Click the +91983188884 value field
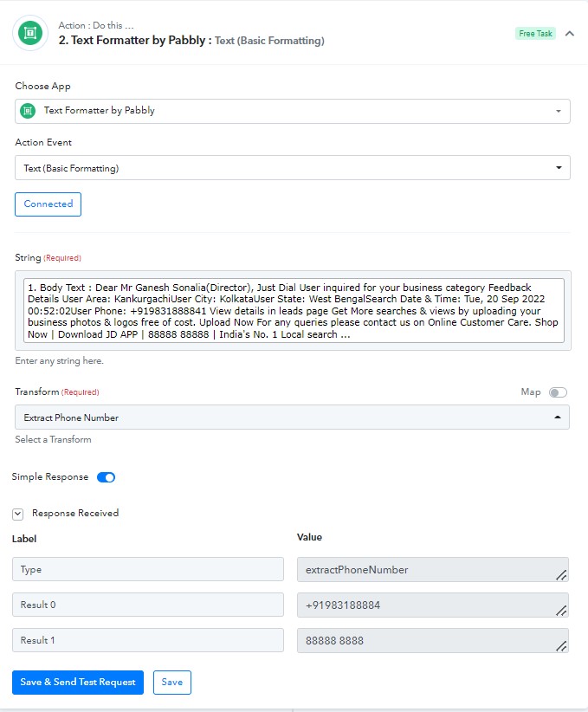The height and width of the screenshot is (712, 588). [433, 605]
